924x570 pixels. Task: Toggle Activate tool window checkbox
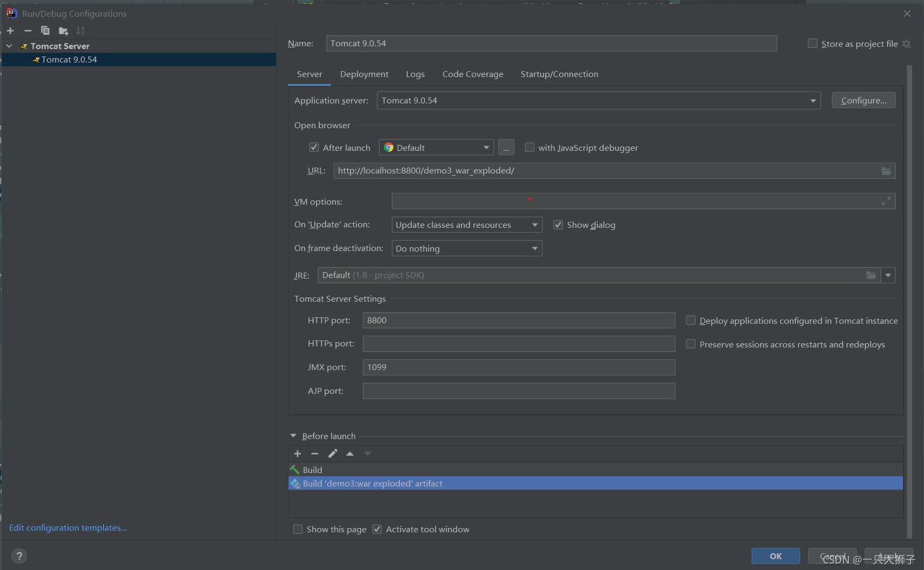click(x=377, y=529)
